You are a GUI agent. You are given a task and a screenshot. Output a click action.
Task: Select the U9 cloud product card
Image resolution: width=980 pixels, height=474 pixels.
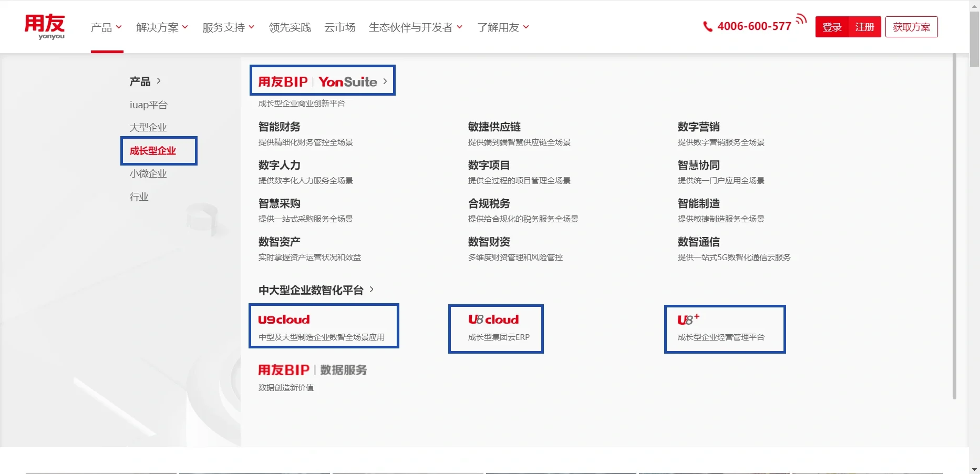[x=324, y=326]
